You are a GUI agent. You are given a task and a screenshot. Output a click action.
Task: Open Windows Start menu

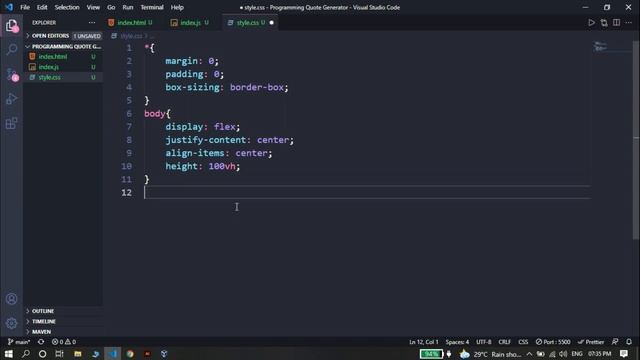pyautogui.click(x=9, y=354)
